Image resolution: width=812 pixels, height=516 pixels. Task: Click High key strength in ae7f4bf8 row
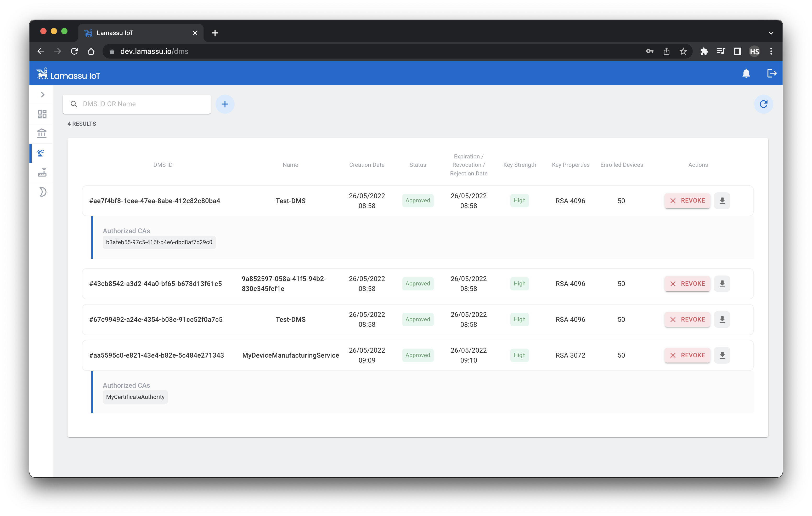pyautogui.click(x=519, y=200)
